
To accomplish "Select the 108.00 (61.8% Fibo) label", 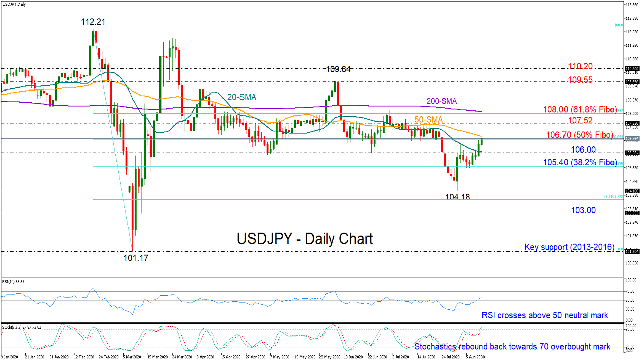I will [580, 110].
